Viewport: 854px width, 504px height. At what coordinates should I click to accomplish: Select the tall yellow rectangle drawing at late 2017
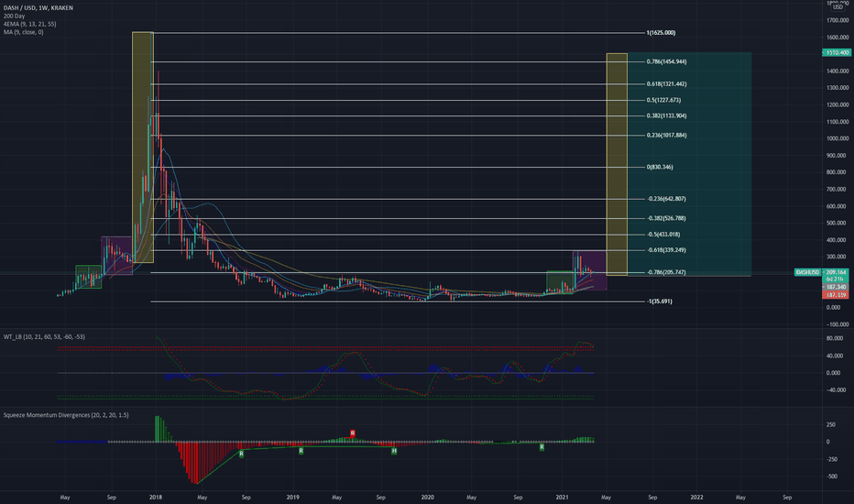pos(143,148)
